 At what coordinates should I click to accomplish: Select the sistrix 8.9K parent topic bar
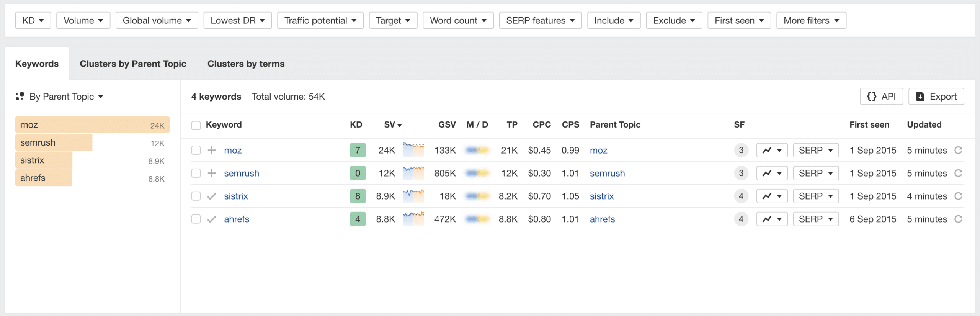[92, 160]
